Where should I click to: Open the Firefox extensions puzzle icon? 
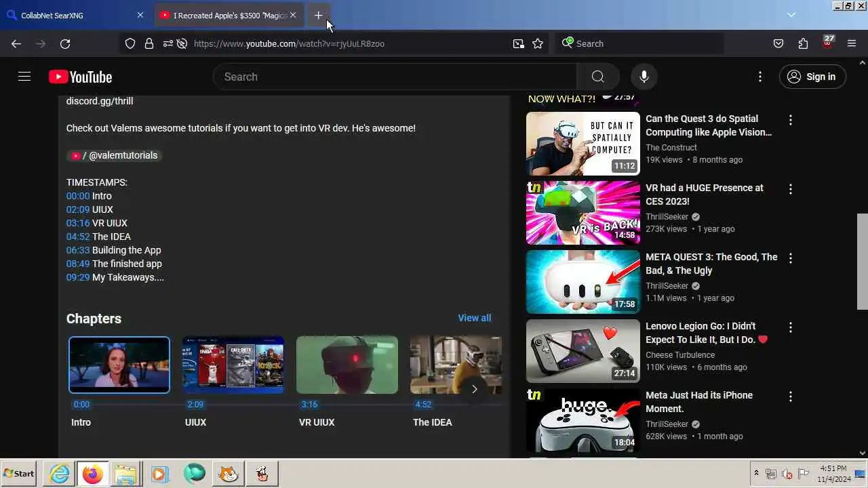[803, 43]
